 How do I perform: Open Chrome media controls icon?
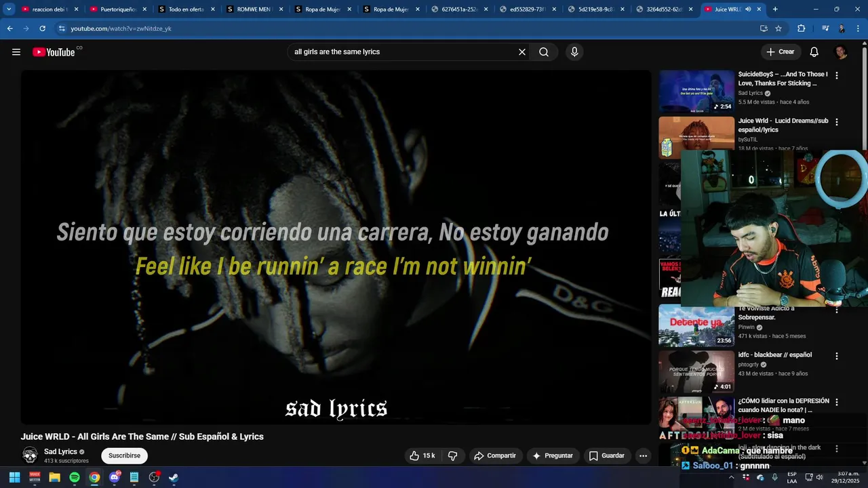pos(825,28)
